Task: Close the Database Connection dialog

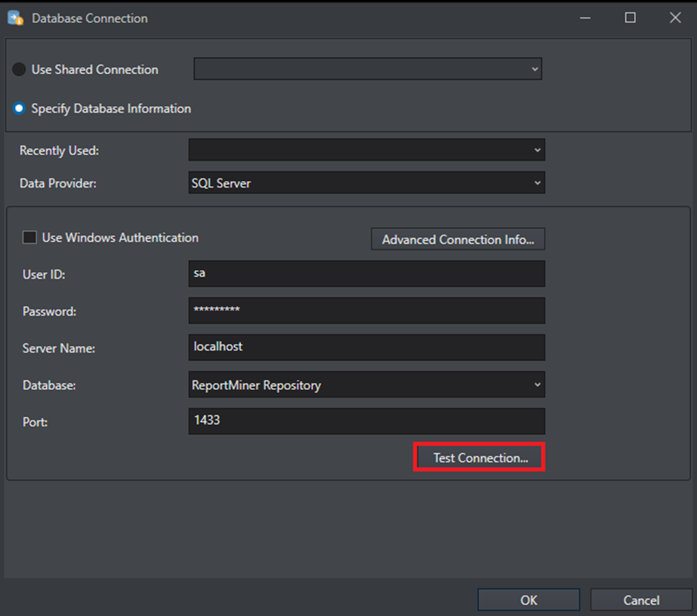Action: pyautogui.click(x=675, y=18)
